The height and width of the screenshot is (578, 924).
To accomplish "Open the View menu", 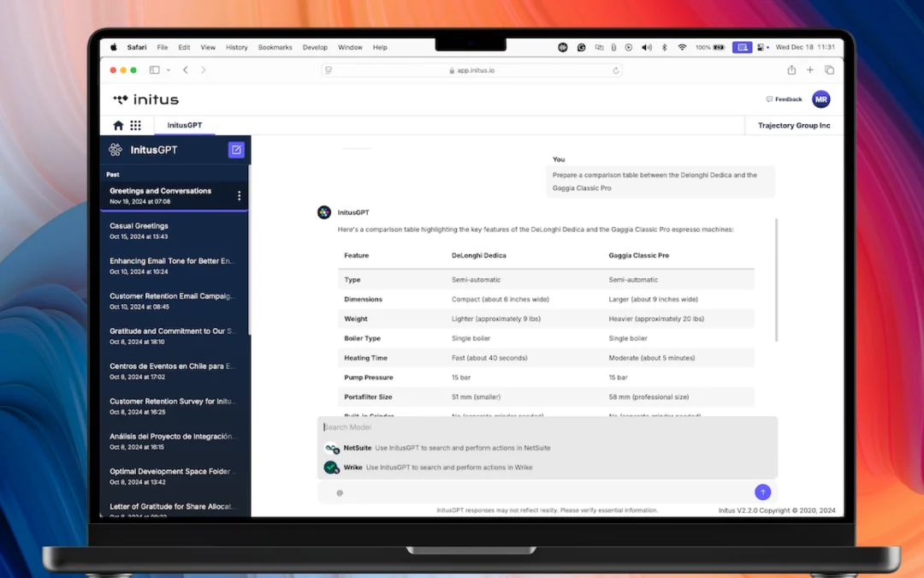I will pos(207,47).
